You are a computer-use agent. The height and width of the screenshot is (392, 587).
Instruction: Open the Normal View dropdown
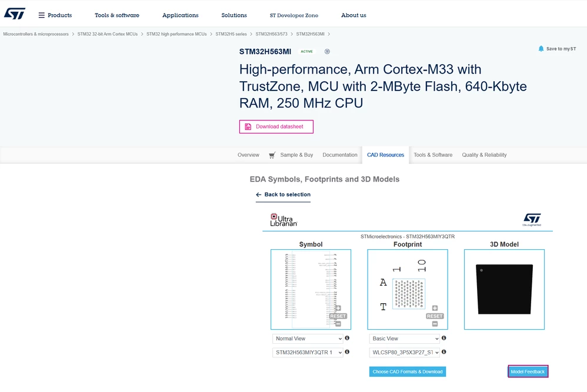(308, 339)
